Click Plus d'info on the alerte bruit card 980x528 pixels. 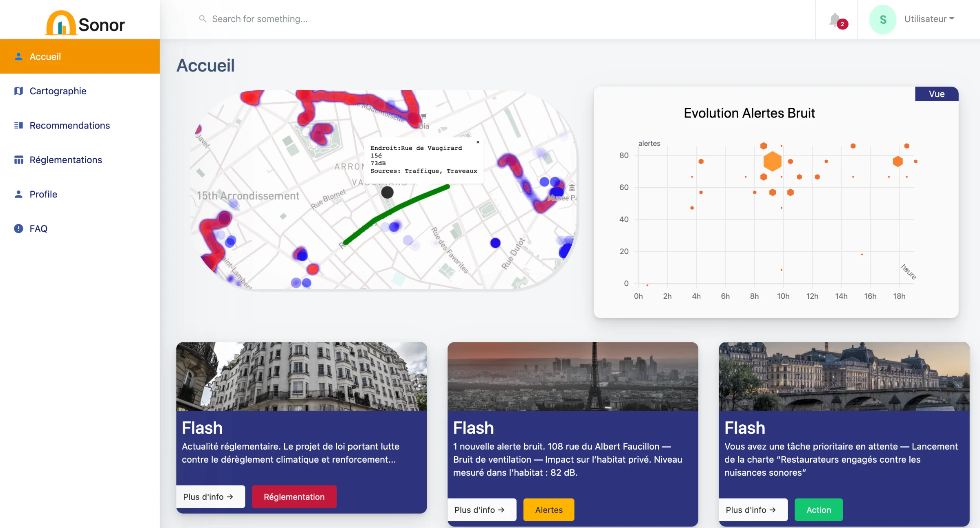482,510
